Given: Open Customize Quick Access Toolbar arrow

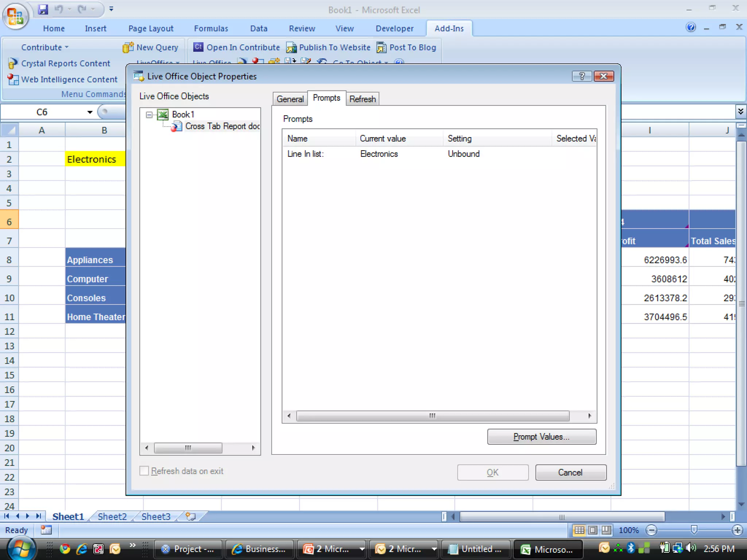Looking at the screenshot, I should pyautogui.click(x=111, y=9).
